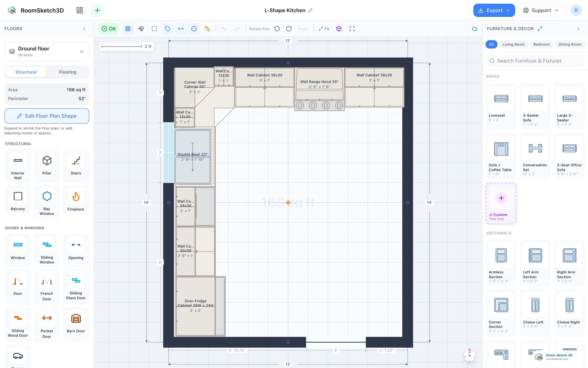Select the Bay Window element
588x368 pixels.
pyautogui.click(x=47, y=201)
